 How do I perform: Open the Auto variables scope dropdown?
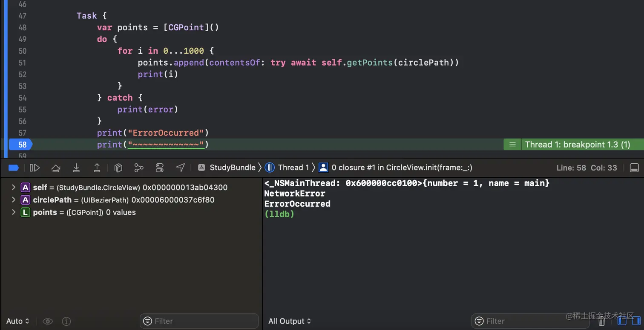(x=18, y=321)
